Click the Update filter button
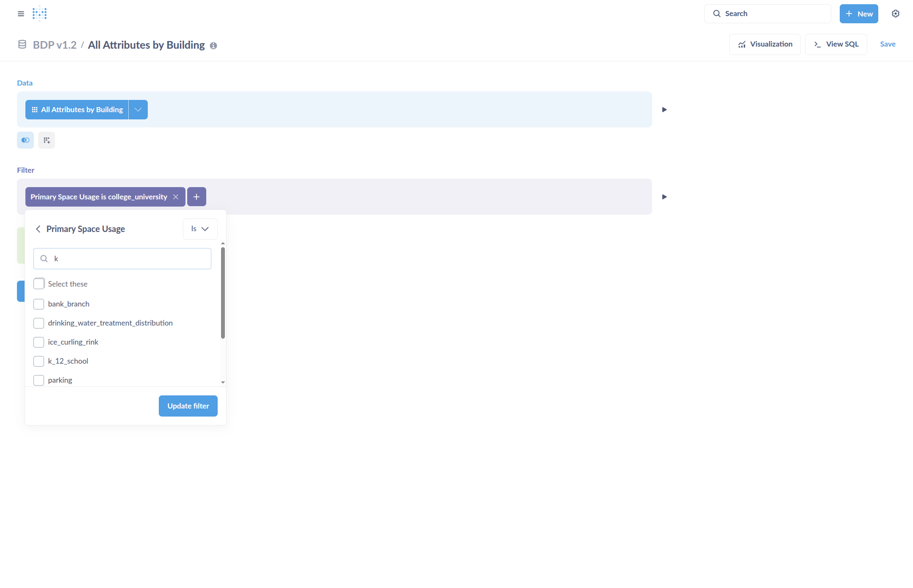The image size is (913, 588). pyautogui.click(x=188, y=406)
